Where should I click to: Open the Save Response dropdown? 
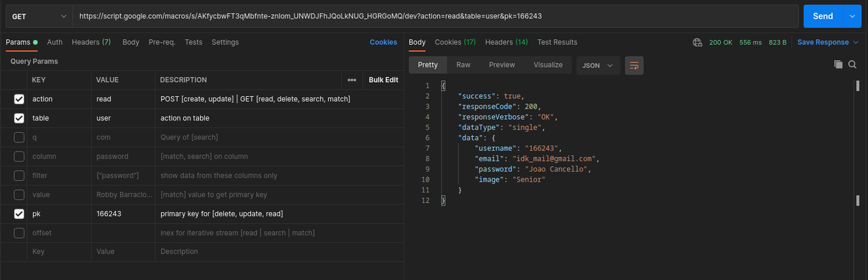tap(827, 42)
